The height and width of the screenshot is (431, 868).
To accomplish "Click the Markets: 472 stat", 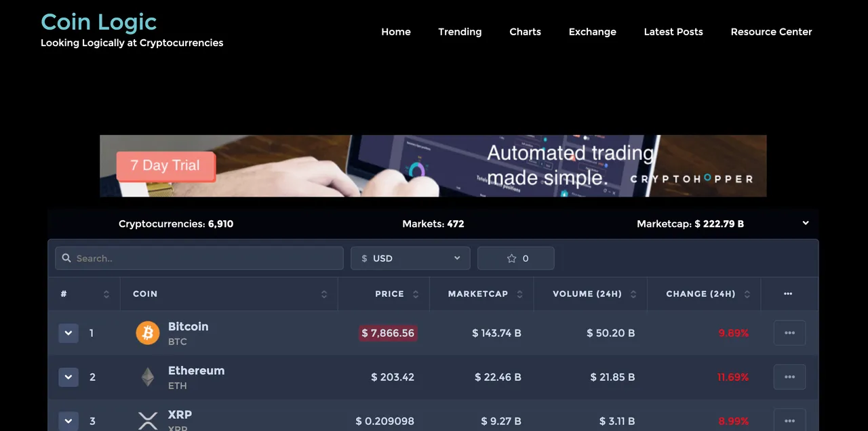I will click(433, 224).
